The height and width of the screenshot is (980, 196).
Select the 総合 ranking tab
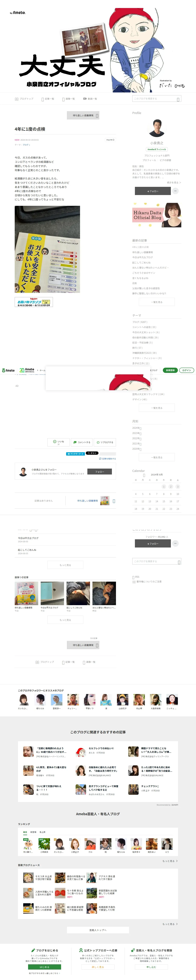(25, 832)
